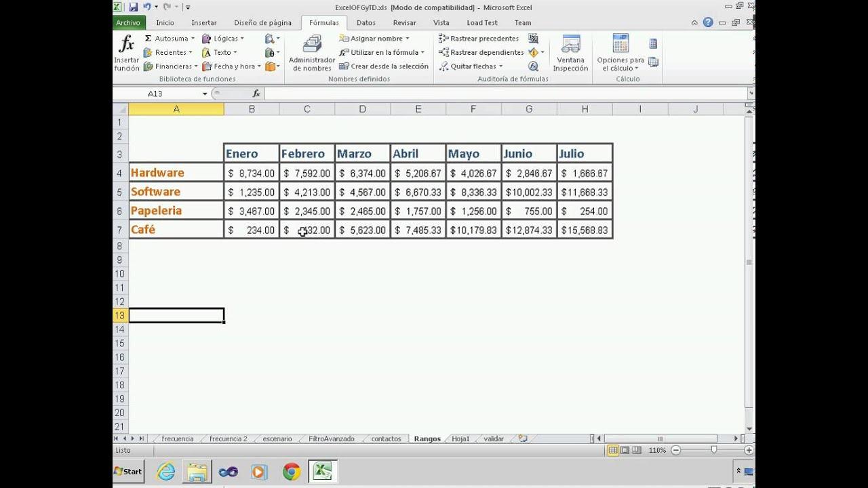Open Evaluar fórmula tool
868x488 pixels.
(533, 66)
